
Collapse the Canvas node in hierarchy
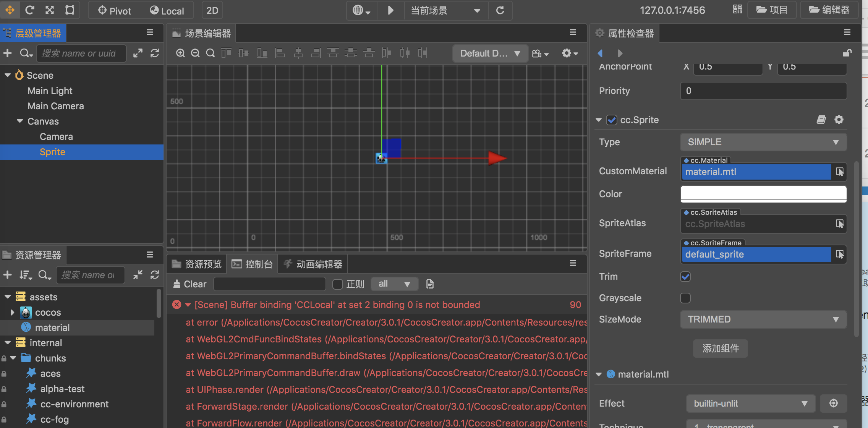point(20,121)
